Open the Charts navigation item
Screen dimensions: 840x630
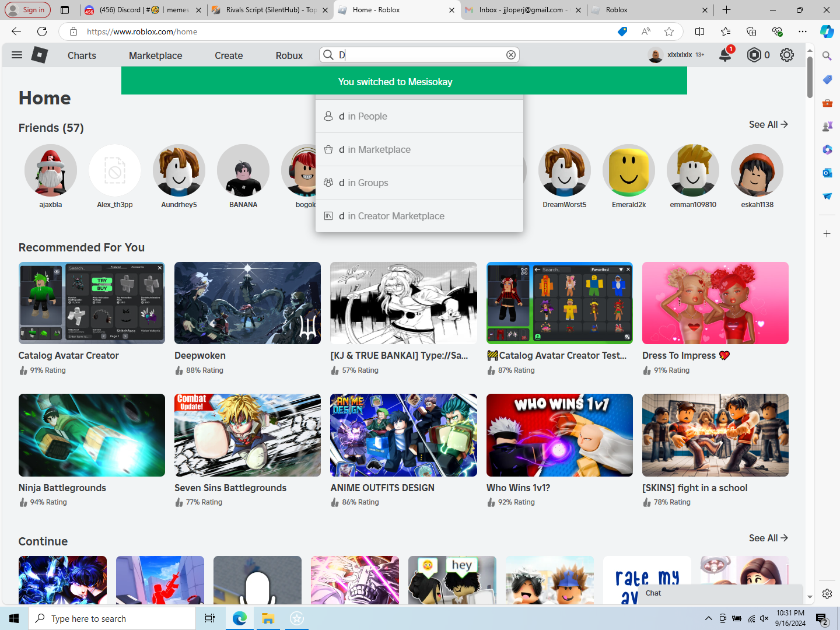[x=82, y=55]
